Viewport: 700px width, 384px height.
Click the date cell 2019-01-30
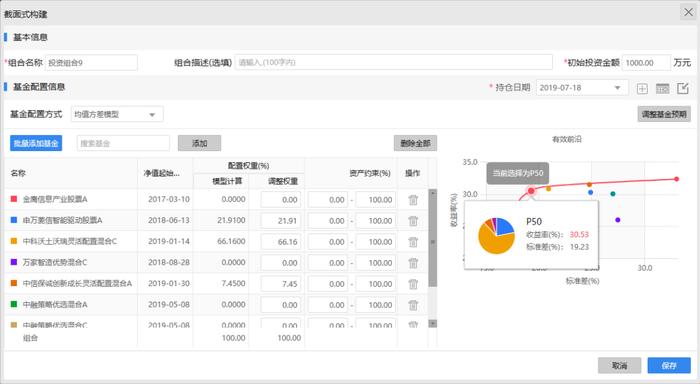pyautogui.click(x=169, y=283)
